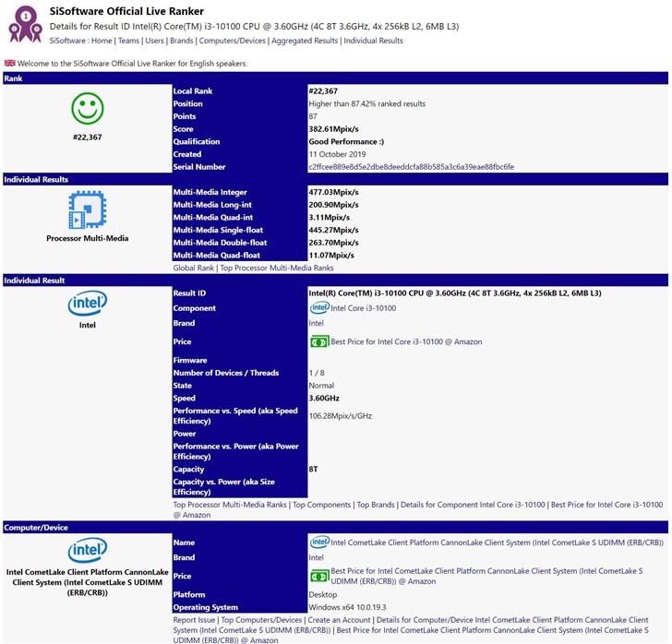Click the operating system value Windows x64 10.0.19.3
This screenshot has width=672, height=644.
click(x=348, y=607)
